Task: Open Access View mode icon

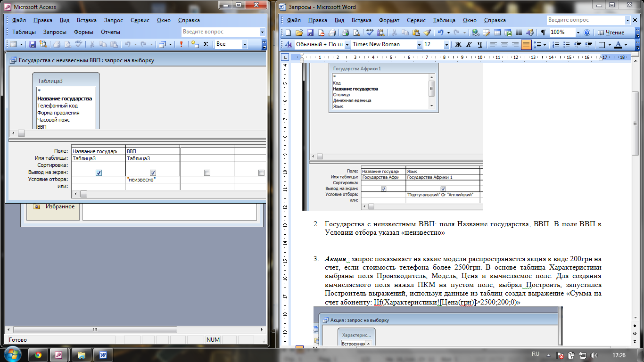Action: coord(13,44)
